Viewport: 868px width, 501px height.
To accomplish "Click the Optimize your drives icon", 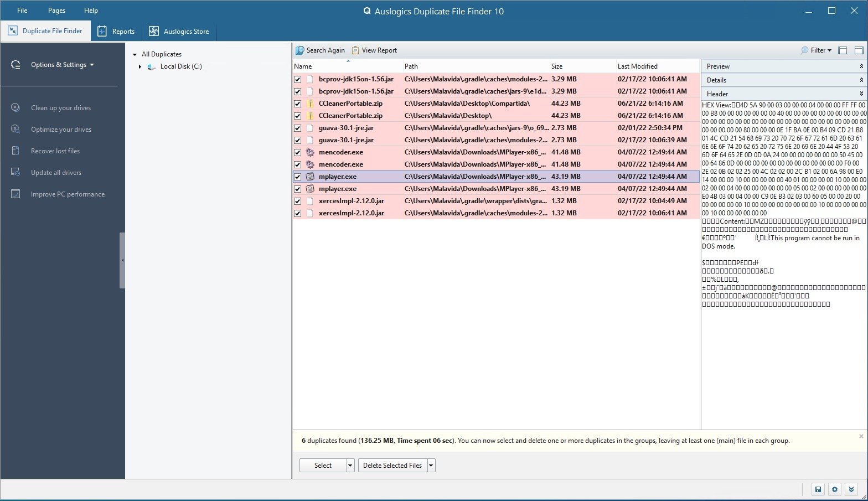I will point(15,129).
